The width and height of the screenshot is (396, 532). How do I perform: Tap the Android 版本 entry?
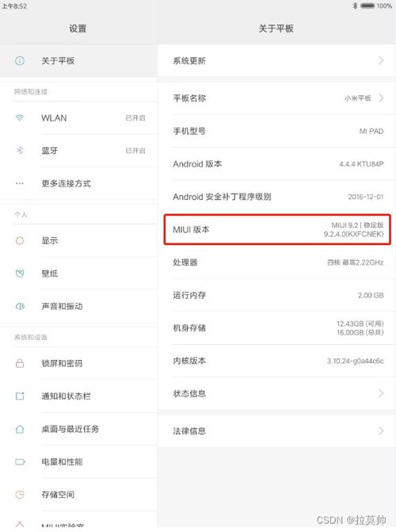pyautogui.click(x=276, y=164)
